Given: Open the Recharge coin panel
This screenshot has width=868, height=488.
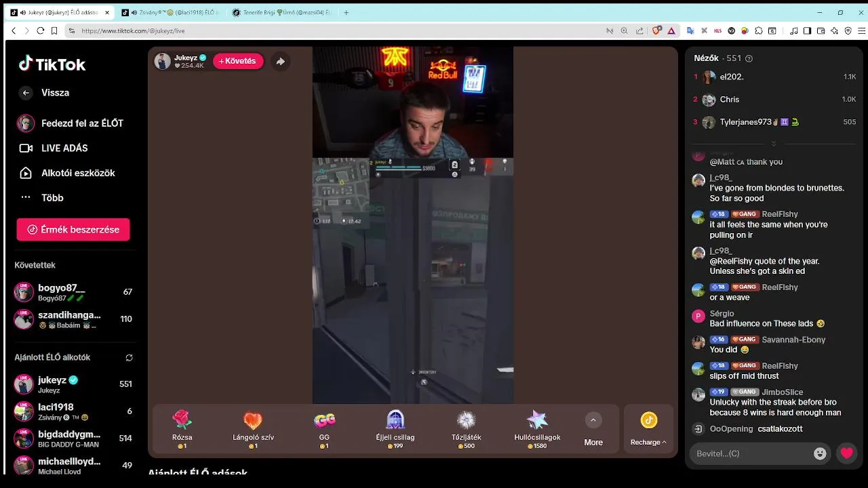Looking at the screenshot, I should click(648, 429).
